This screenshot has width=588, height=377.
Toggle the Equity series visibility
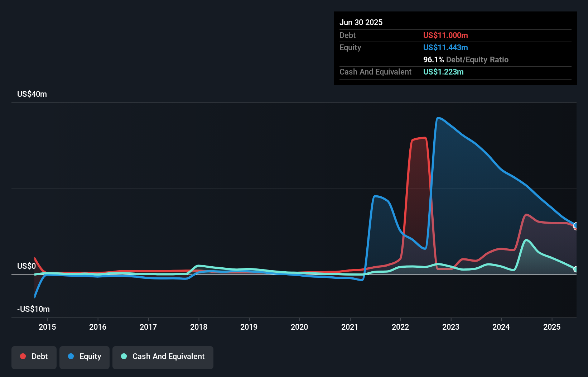click(x=84, y=357)
